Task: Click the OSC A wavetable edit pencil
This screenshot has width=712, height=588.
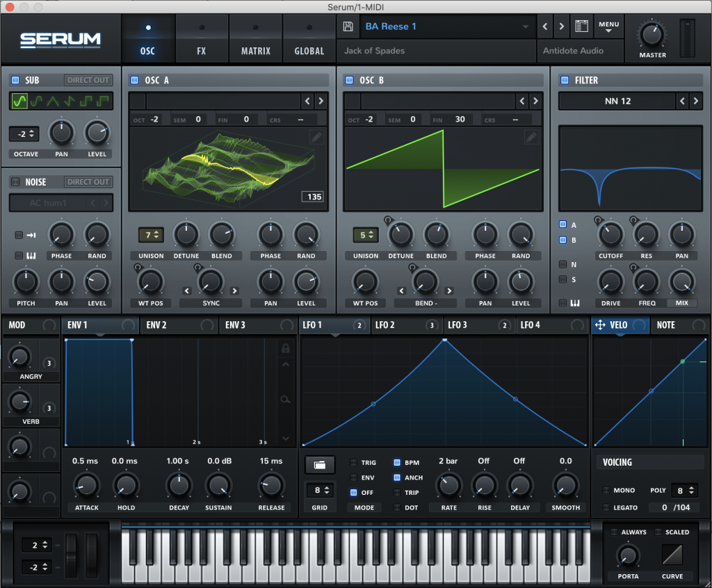Action: 317,137
